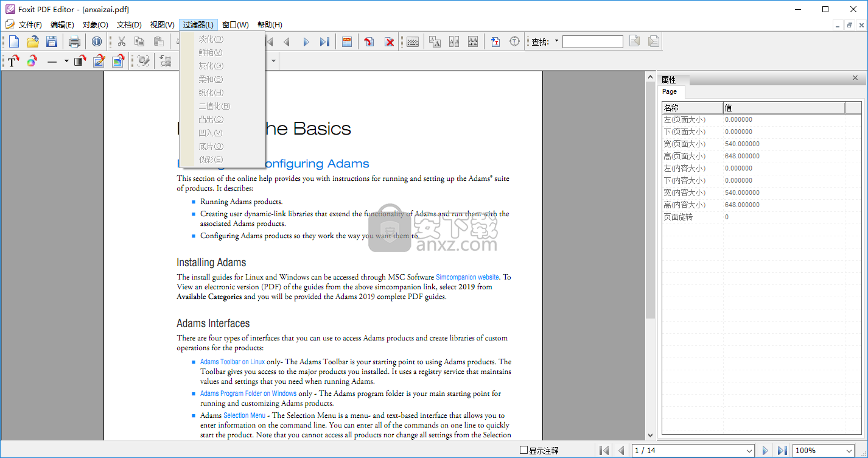This screenshot has width=868, height=458.
Task: Open the line style dropdown arrow
Action: click(x=66, y=61)
